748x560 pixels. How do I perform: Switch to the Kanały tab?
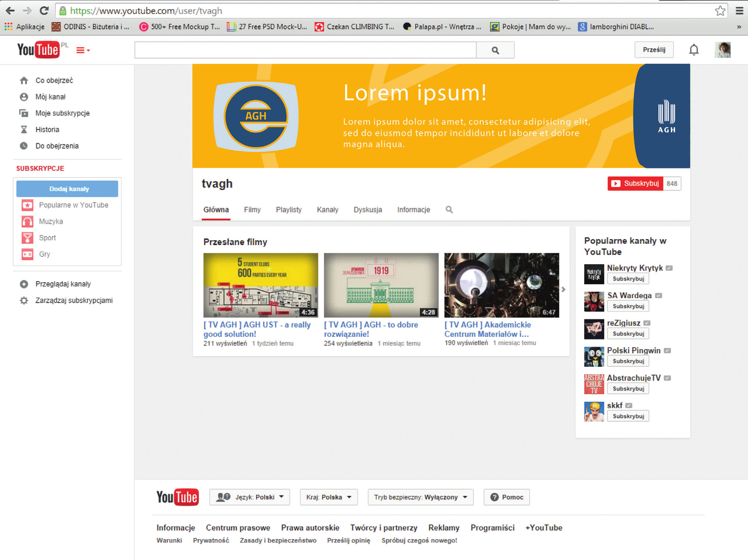pos(327,210)
